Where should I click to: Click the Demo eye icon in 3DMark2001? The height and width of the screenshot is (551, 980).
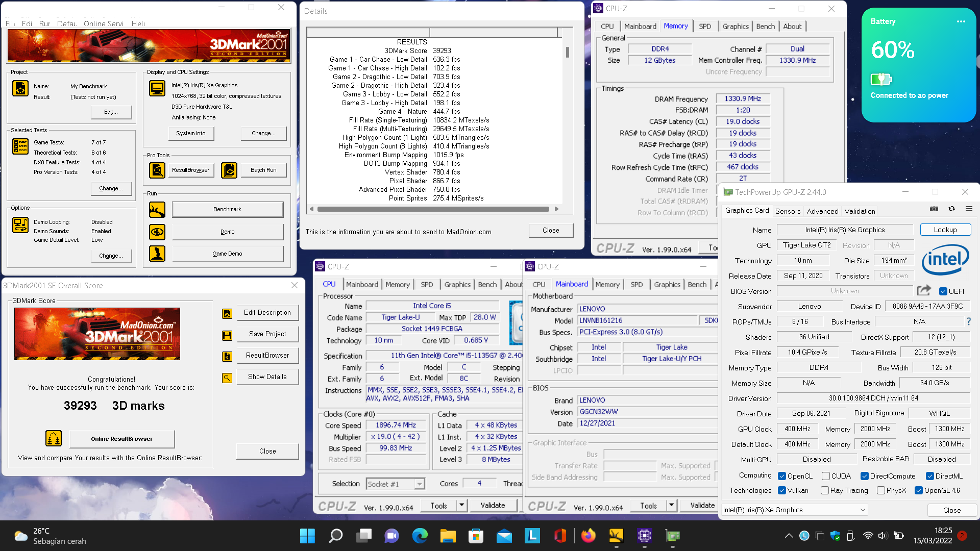(157, 232)
